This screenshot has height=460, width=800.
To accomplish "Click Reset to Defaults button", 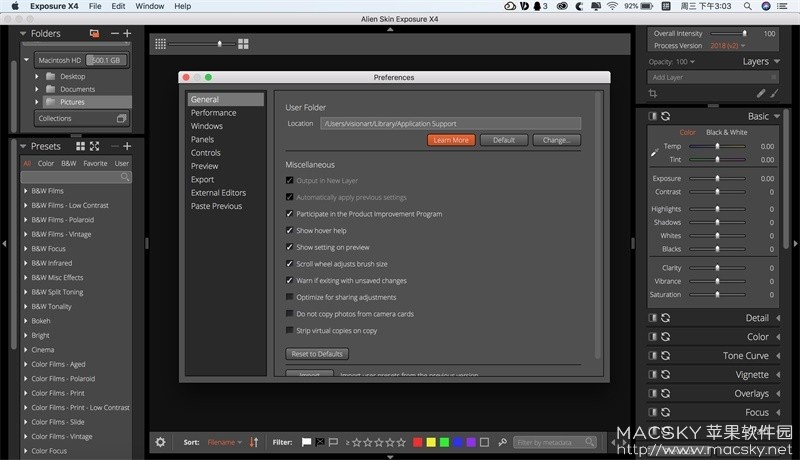I will coord(317,354).
